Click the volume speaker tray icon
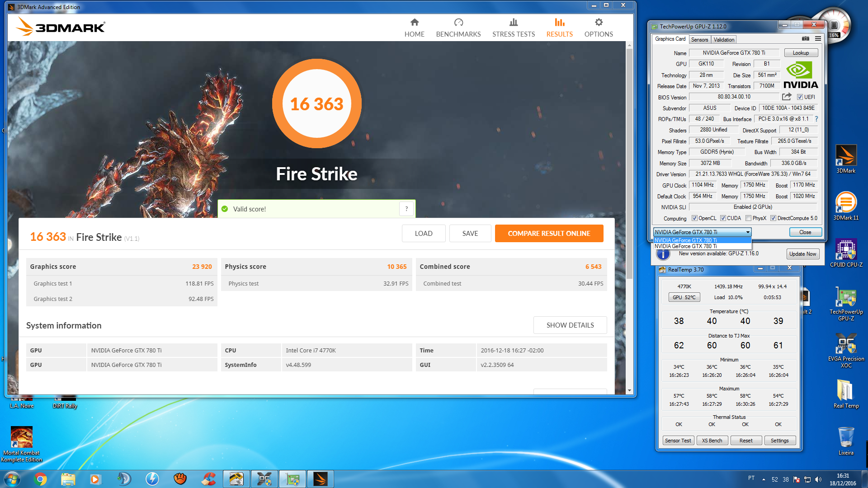The image size is (868, 488). 818,479
